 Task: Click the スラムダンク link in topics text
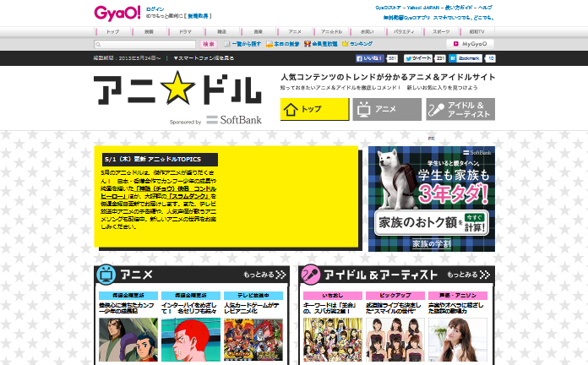click(x=188, y=196)
